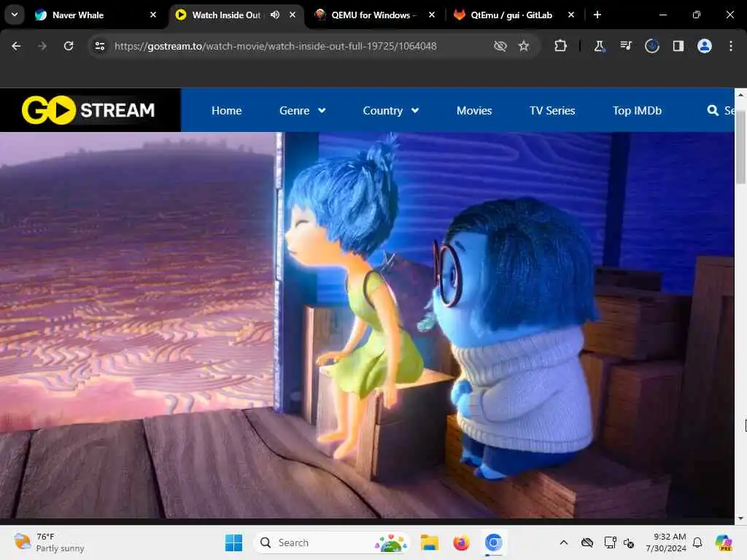Switch to the Naver Whale tab
Viewport: 747px width, 560px height.
[94, 15]
